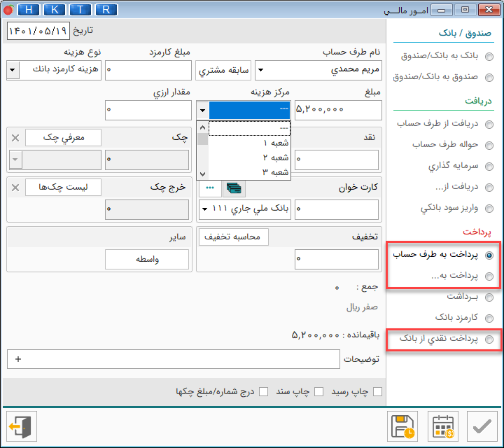
Task: Select برداشت radio option
Action: coord(489,297)
